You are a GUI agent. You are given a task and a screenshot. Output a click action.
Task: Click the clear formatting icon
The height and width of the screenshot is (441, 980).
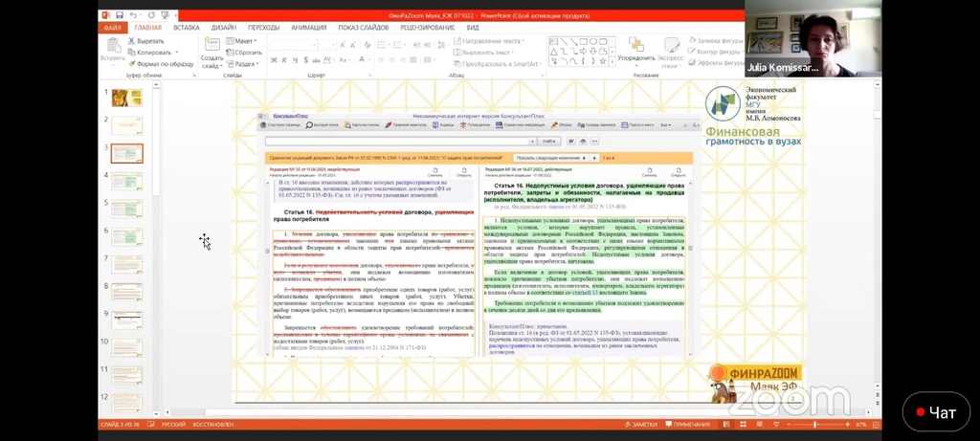point(367,45)
